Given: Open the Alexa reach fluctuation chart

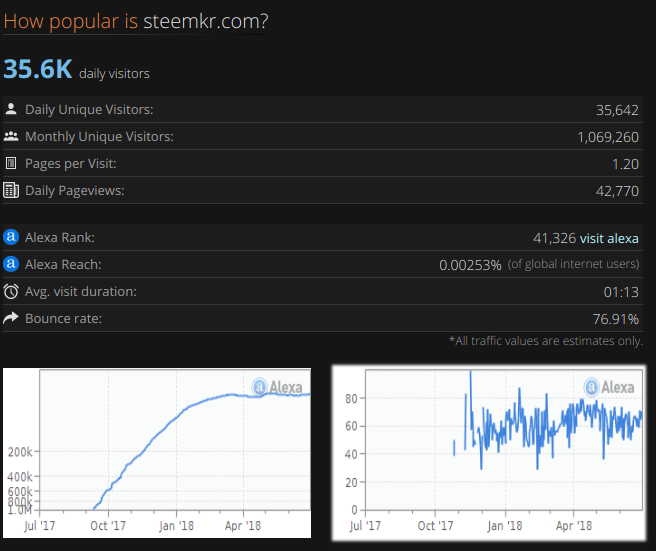Looking at the screenshot, I should [x=489, y=453].
